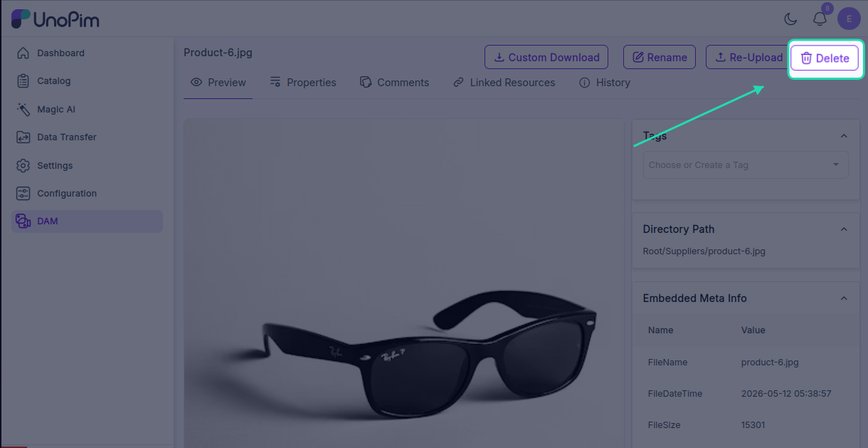Select DAM in the sidebar

tap(87, 222)
